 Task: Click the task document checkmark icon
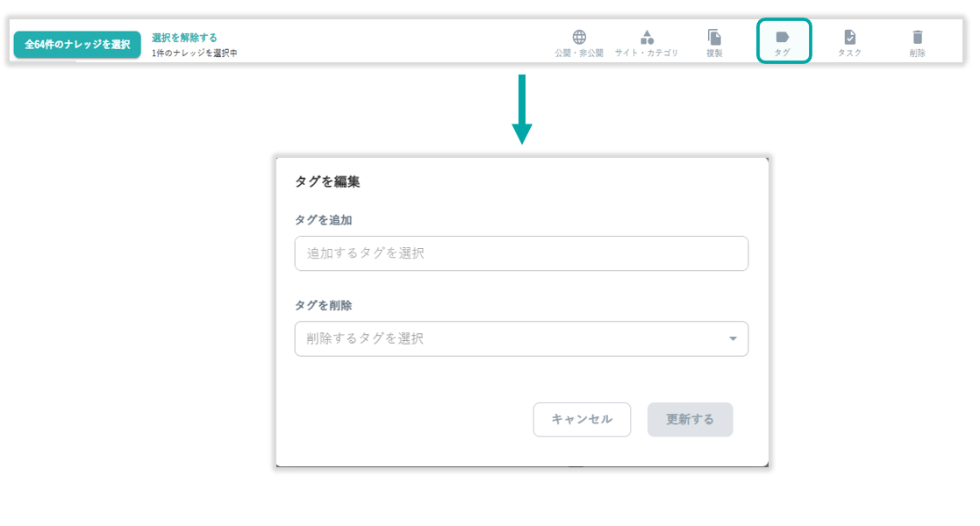pyautogui.click(x=849, y=37)
